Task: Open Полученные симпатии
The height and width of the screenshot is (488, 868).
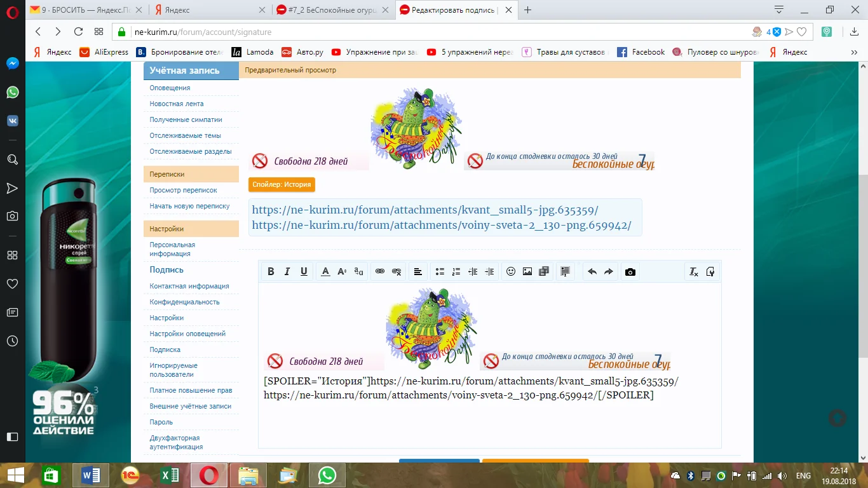Action: pyautogui.click(x=186, y=119)
